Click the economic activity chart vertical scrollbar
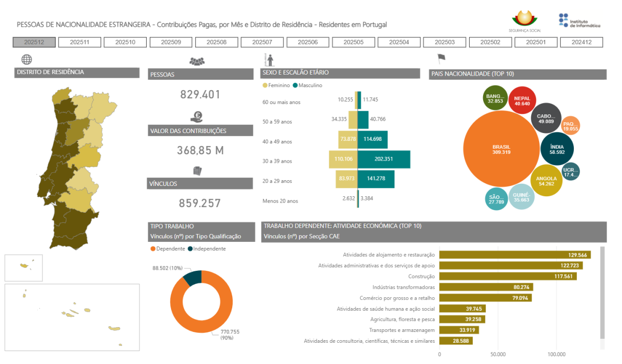622x364 pixels. coord(602,295)
